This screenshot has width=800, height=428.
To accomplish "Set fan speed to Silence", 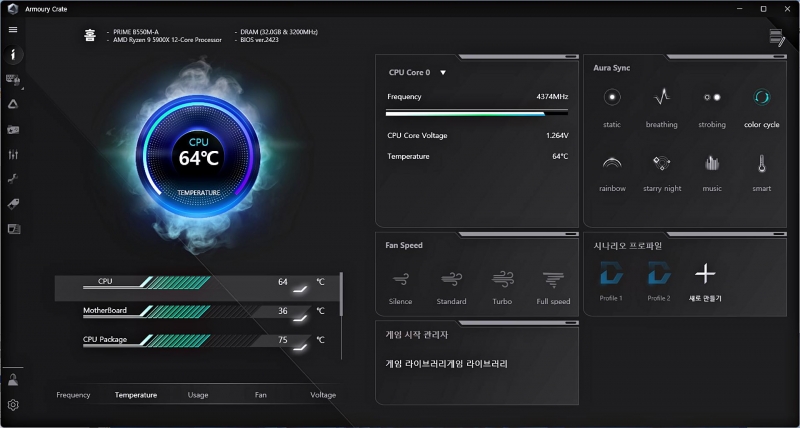I will pos(400,280).
